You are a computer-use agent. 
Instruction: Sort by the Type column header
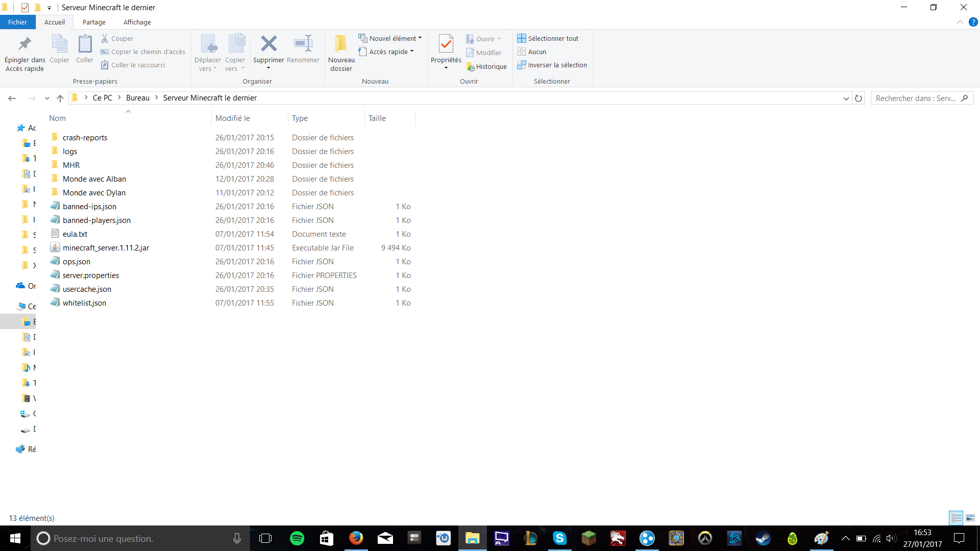tap(300, 118)
